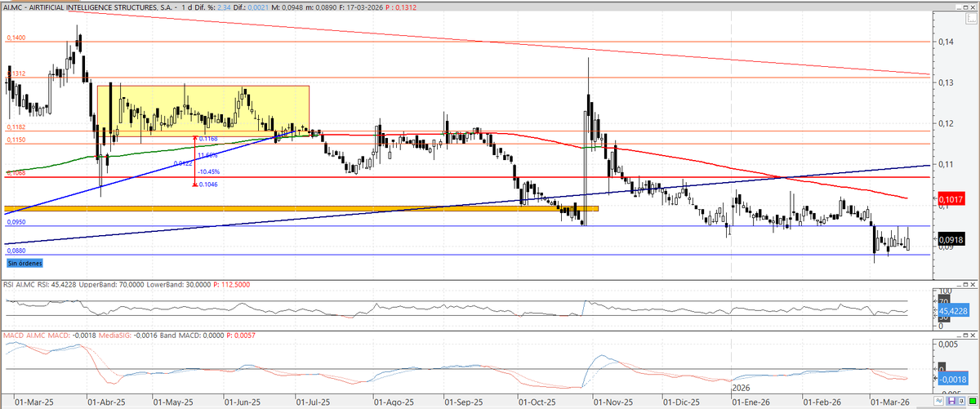Select the yellow consolidation rectangle
This screenshot has width=980, height=409.
pyautogui.click(x=203, y=109)
